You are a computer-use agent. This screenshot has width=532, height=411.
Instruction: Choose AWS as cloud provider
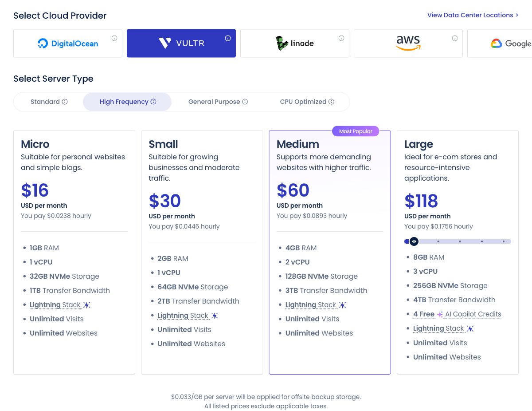[408, 43]
